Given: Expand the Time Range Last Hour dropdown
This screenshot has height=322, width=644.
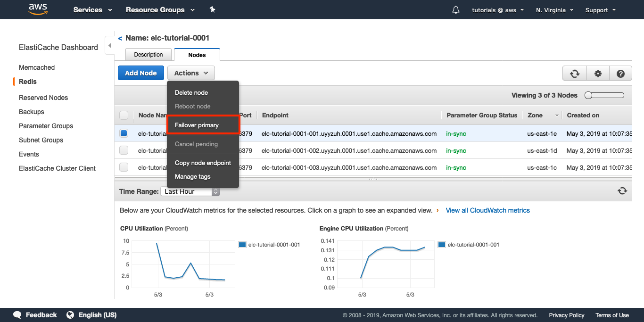Looking at the screenshot, I should 190,191.
